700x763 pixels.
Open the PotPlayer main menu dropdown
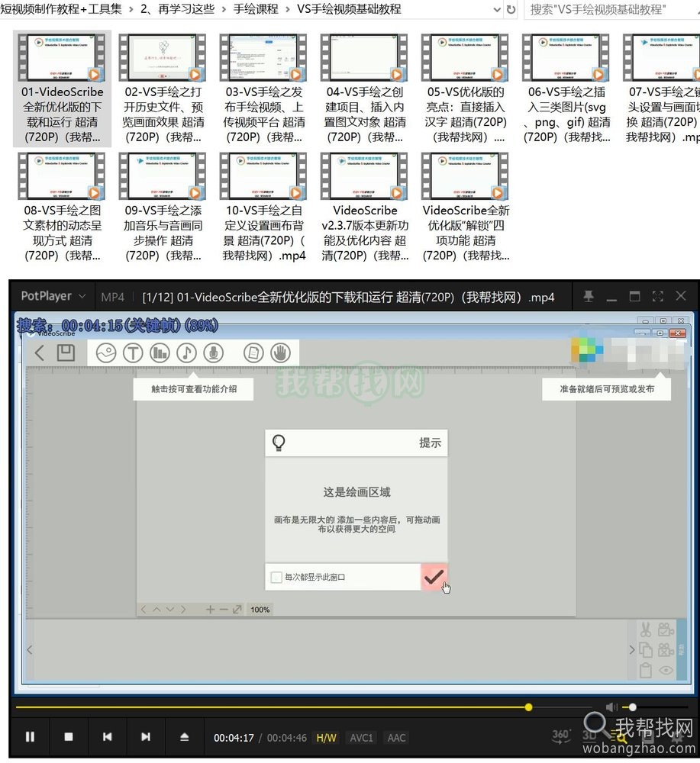[x=53, y=296]
